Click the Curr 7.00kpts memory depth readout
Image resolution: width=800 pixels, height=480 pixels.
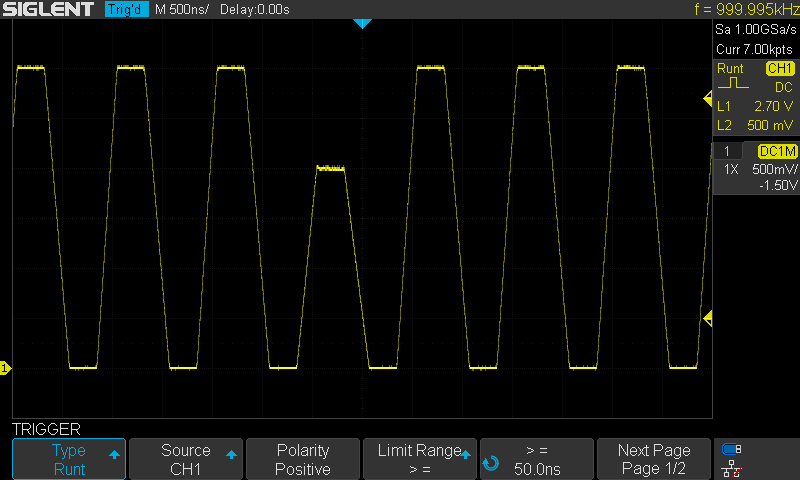pyautogui.click(x=754, y=49)
